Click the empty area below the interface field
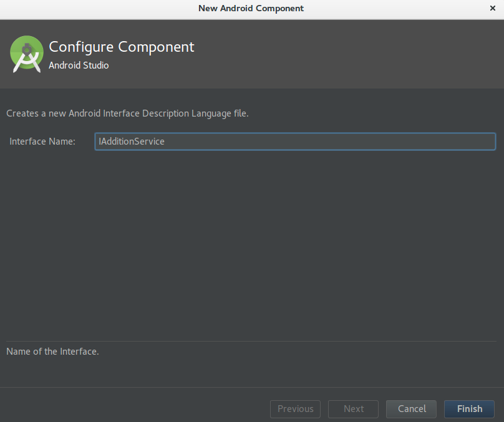This screenshot has width=504, height=422. [x=251, y=244]
